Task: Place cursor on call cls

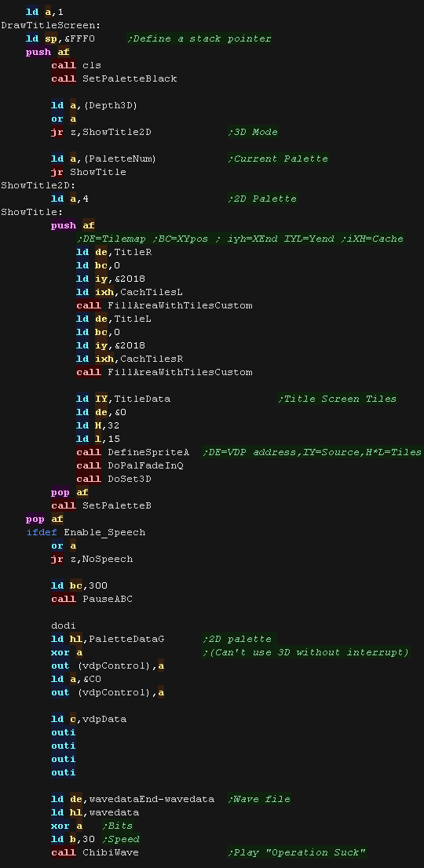Action: (76, 65)
